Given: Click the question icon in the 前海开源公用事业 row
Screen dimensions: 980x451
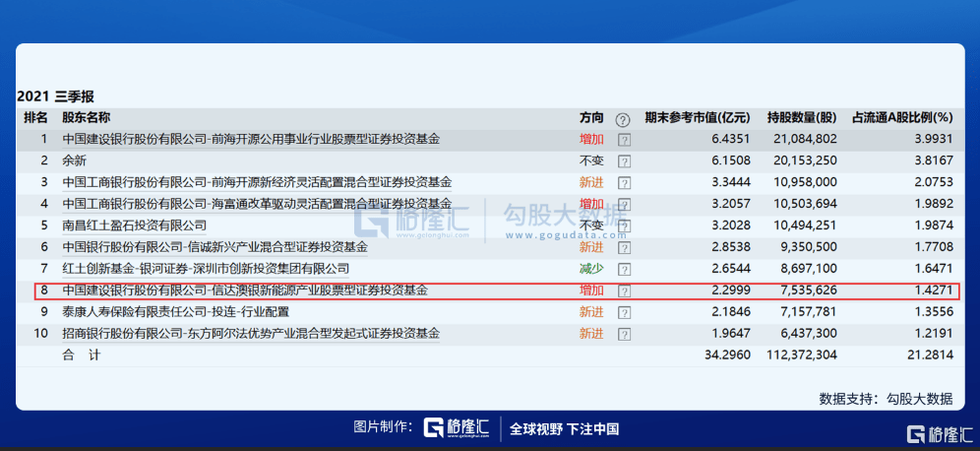Looking at the screenshot, I should point(624,140).
